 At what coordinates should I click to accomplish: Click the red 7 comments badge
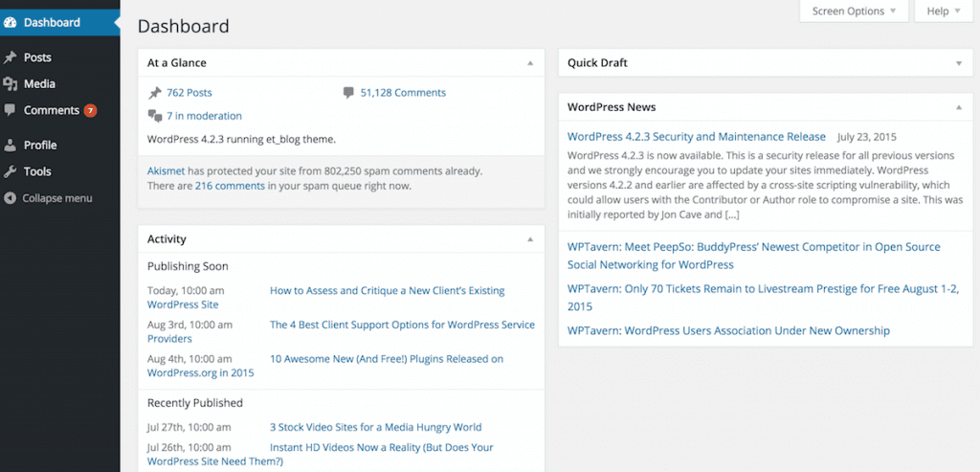click(91, 111)
